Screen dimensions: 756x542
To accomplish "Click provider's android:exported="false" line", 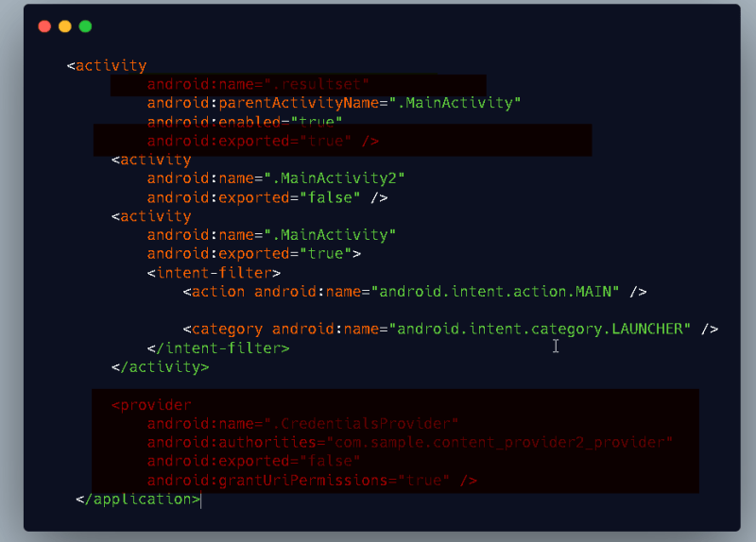I will [253, 461].
